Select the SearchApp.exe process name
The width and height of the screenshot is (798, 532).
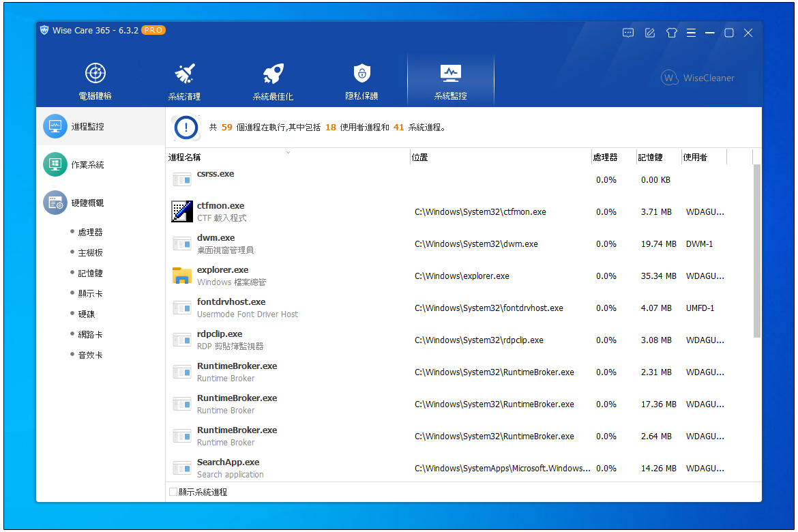pyautogui.click(x=228, y=462)
